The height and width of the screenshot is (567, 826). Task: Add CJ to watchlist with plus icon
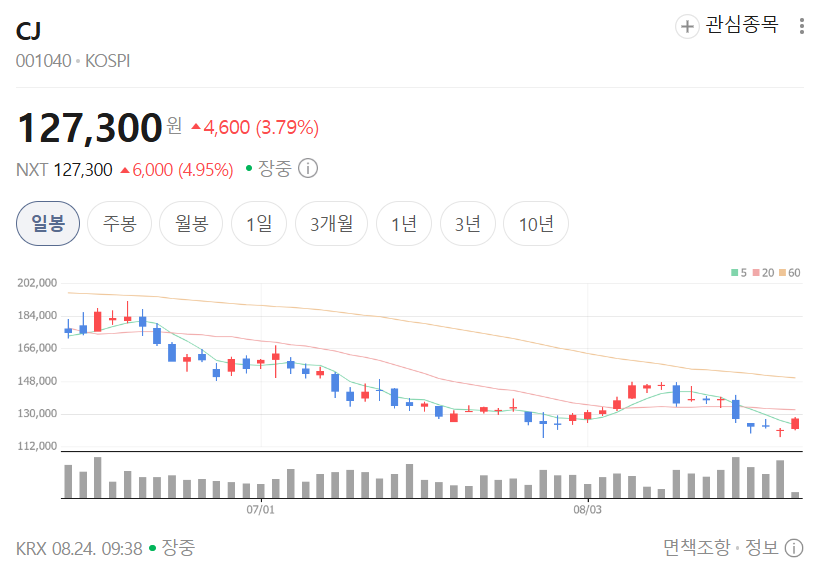[687, 26]
